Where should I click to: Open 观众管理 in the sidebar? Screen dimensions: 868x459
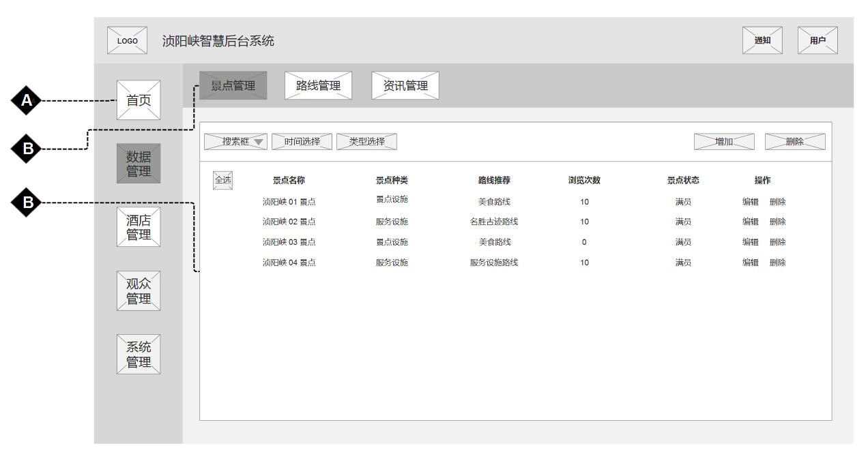(139, 291)
